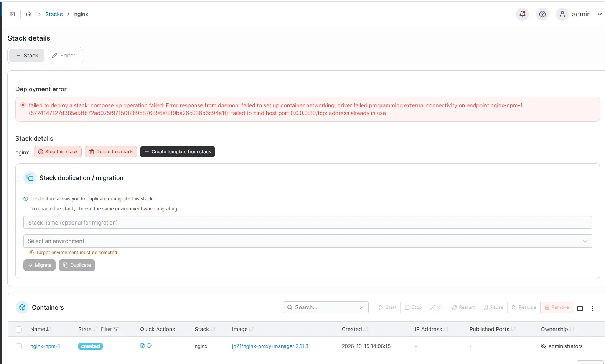This screenshot has width=605, height=364.
Task: Click the Kill containers toolbar button
Action: point(437,307)
